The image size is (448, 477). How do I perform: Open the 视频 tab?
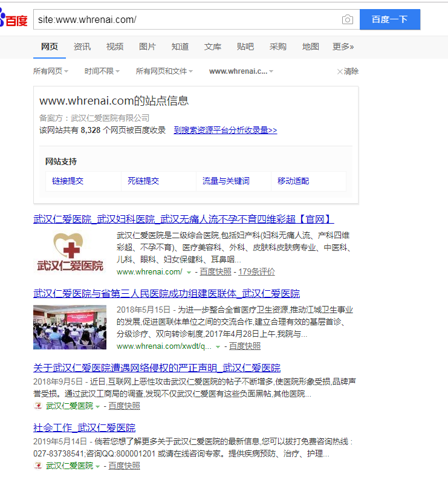click(115, 47)
